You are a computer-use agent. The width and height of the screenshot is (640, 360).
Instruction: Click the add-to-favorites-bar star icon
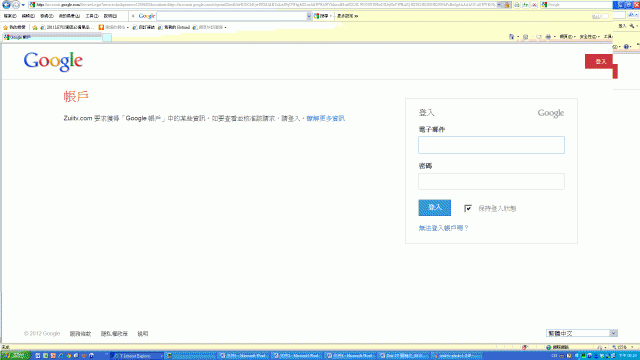pos(35,27)
